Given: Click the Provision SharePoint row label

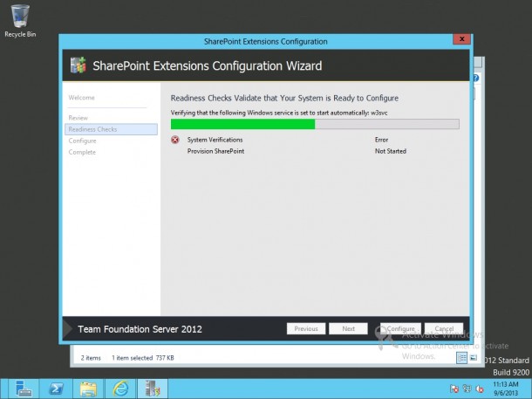Looking at the screenshot, I should click(215, 151).
